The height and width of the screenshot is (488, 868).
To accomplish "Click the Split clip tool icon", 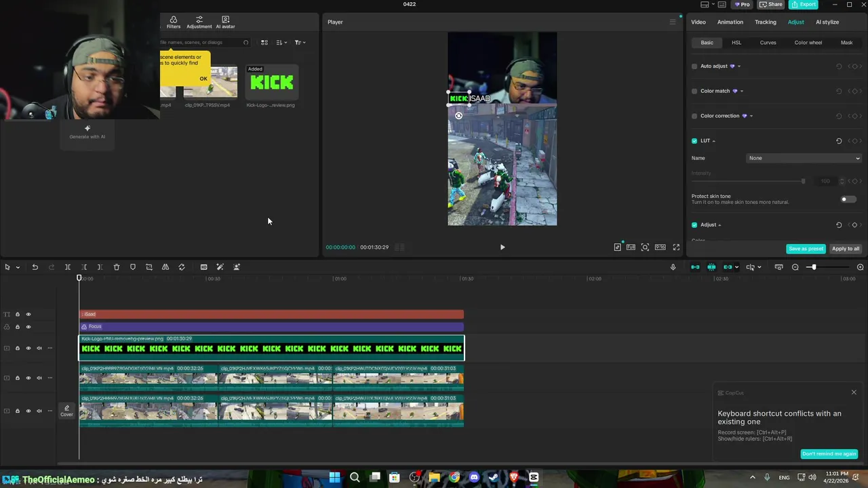I will click(x=68, y=267).
